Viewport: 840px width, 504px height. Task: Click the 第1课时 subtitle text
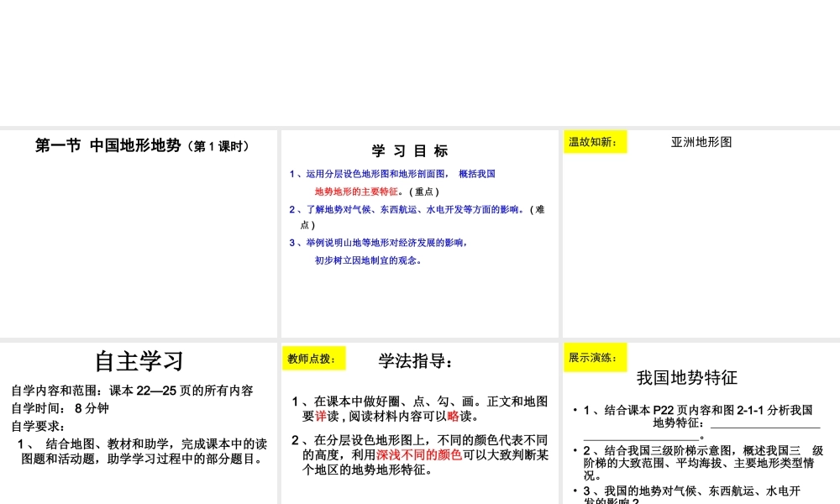click(x=220, y=146)
